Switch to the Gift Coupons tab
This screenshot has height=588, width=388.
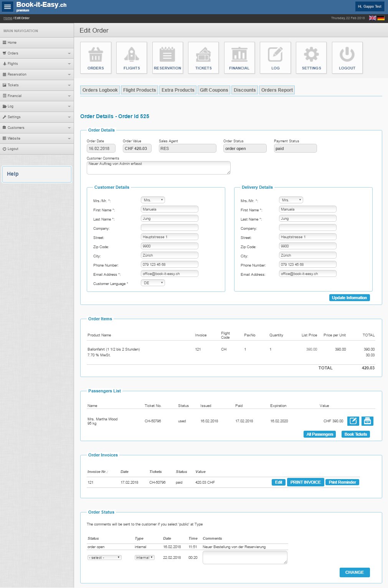pyautogui.click(x=214, y=90)
